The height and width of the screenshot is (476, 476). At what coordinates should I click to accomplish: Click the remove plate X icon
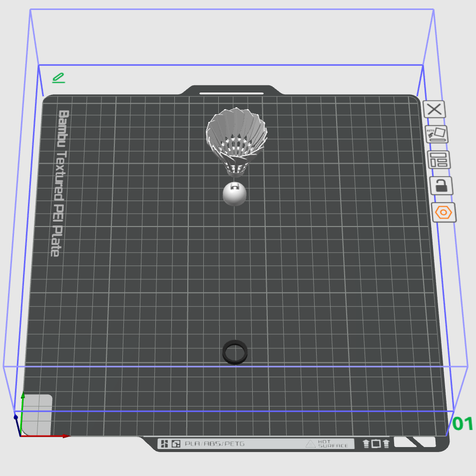[x=434, y=109]
